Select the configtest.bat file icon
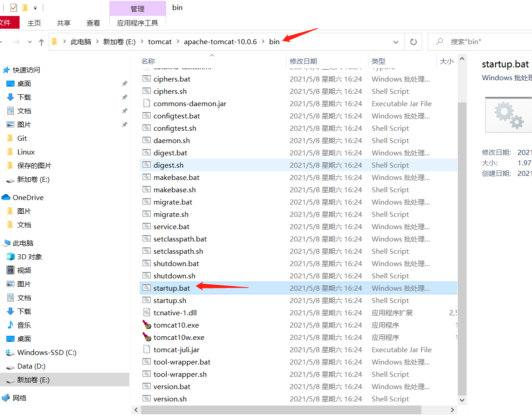The height and width of the screenshot is (416, 532). (147, 116)
